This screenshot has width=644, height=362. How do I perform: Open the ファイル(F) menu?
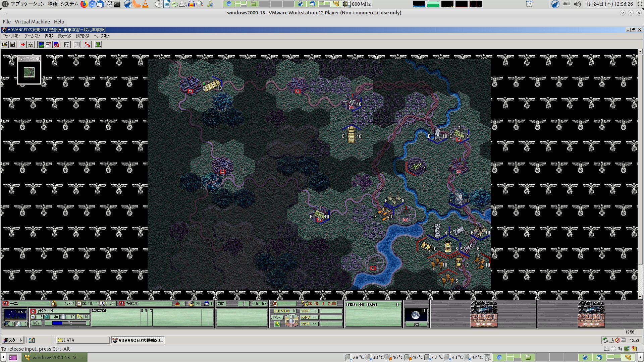point(11,36)
